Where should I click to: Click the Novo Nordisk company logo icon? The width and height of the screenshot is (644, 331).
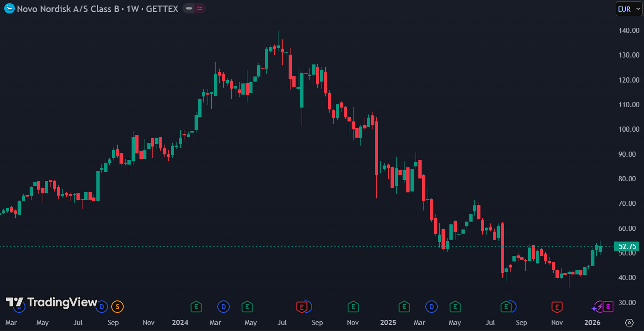(x=9, y=8)
